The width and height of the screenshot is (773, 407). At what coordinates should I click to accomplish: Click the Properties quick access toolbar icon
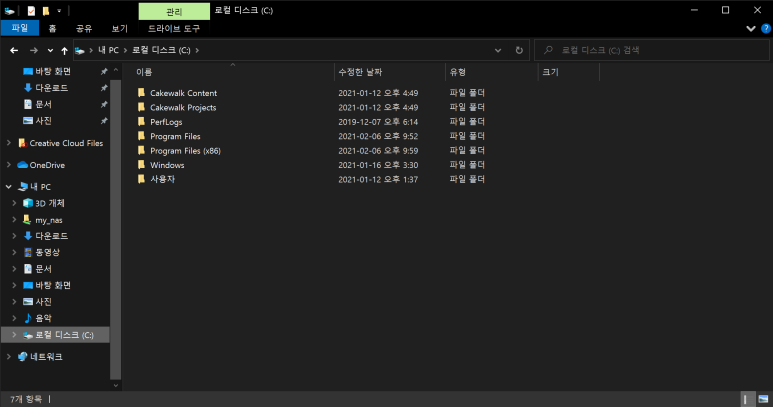pos(31,10)
